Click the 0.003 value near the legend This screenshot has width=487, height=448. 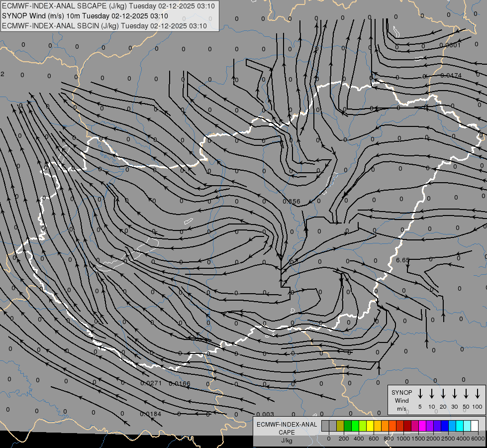point(265,415)
